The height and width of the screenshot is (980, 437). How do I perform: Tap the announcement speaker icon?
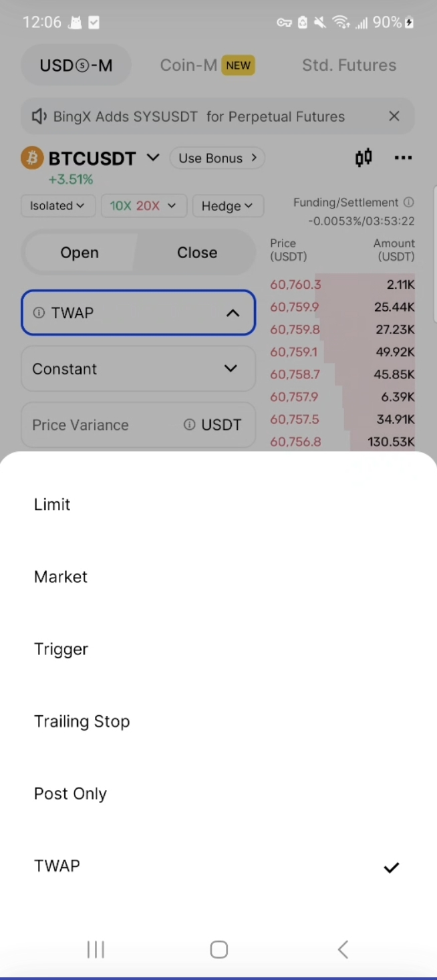pyautogui.click(x=39, y=116)
